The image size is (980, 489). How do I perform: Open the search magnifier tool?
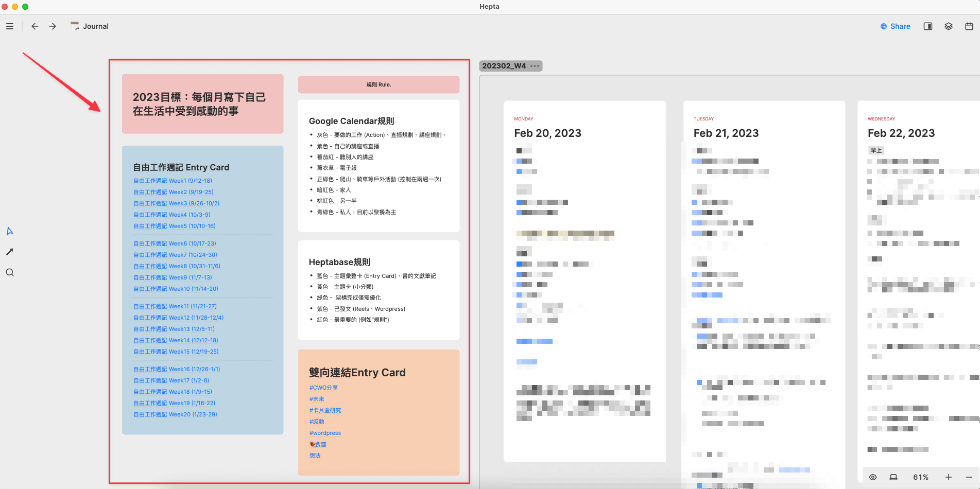tap(10, 272)
